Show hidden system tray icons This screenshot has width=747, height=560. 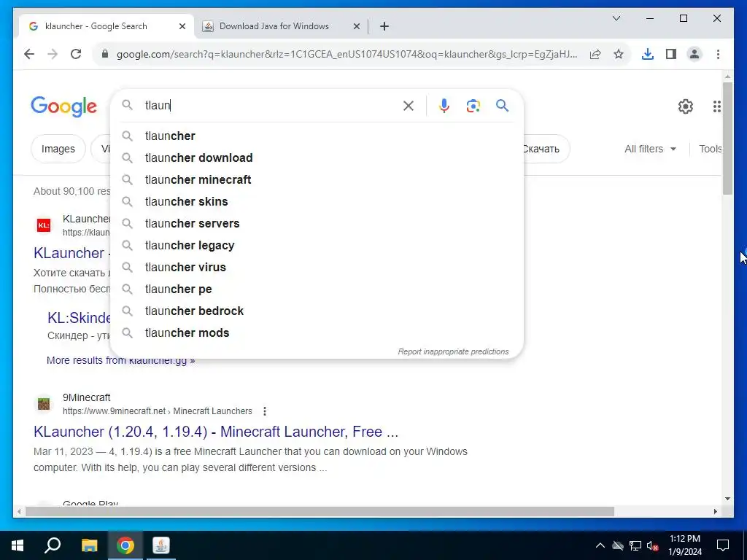pos(600,545)
